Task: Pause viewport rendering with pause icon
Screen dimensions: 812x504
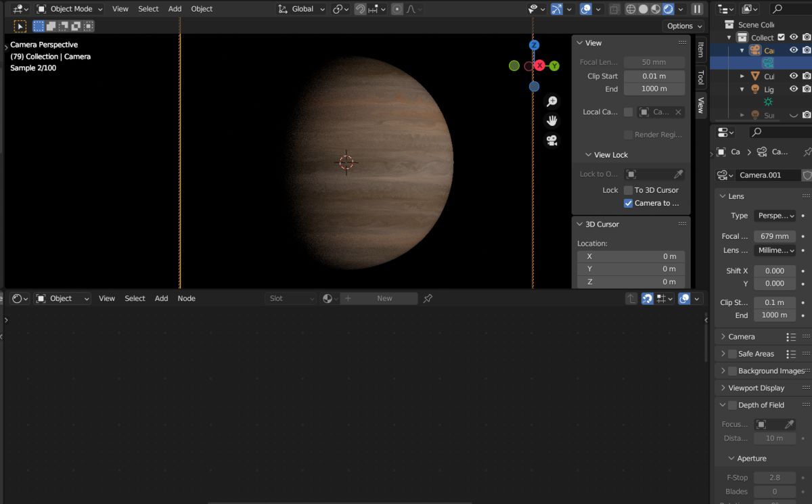Action: pyautogui.click(x=697, y=9)
